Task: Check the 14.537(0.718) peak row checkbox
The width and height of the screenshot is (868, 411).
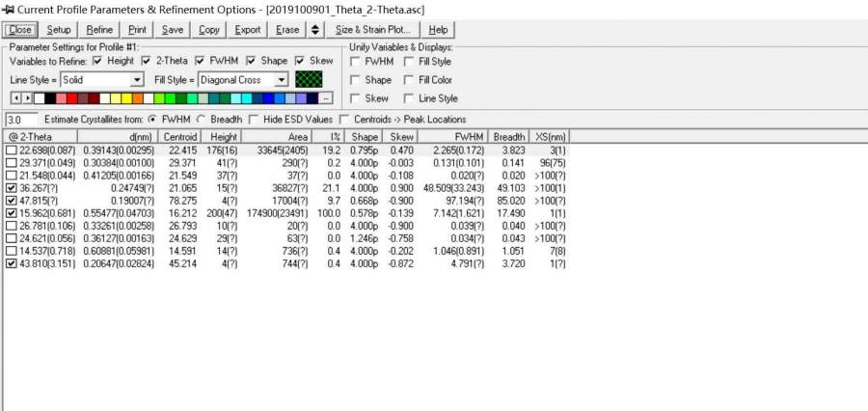Action: tap(12, 252)
